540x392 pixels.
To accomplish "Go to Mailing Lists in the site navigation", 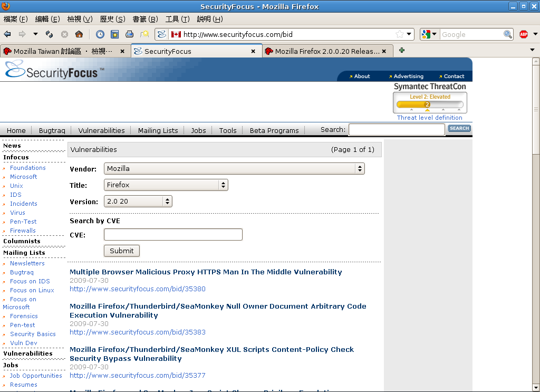I will pos(158,130).
